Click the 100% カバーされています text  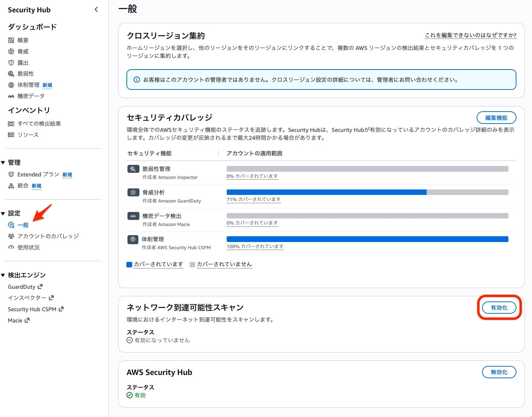coord(255,246)
